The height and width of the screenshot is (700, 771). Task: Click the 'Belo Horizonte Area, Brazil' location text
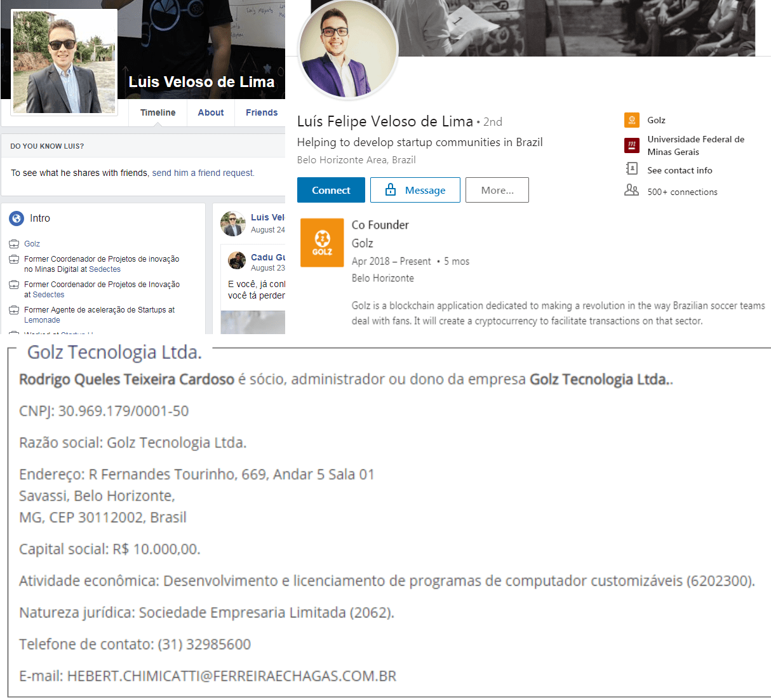click(x=356, y=160)
